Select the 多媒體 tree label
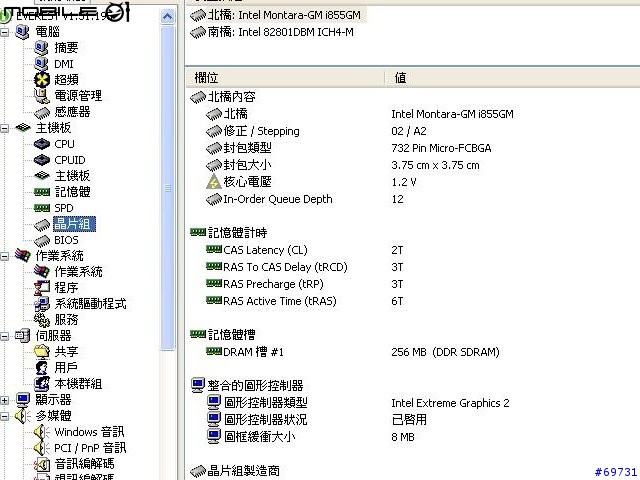The image size is (640, 480). tap(53, 416)
